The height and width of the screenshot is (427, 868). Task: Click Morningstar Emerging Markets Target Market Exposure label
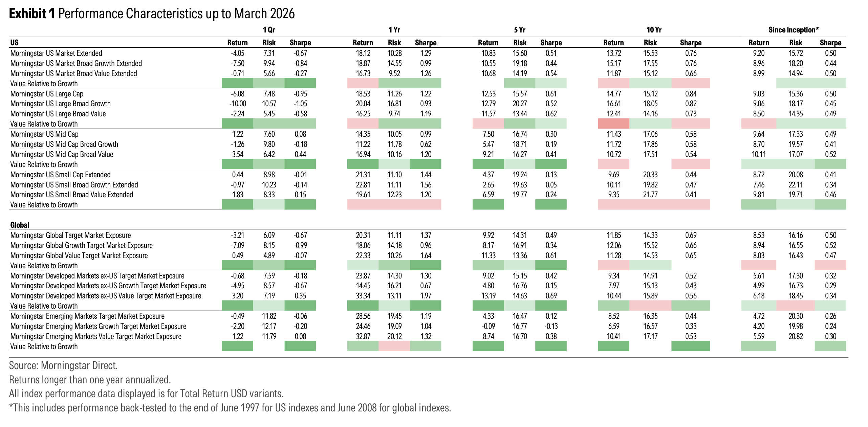click(x=87, y=316)
